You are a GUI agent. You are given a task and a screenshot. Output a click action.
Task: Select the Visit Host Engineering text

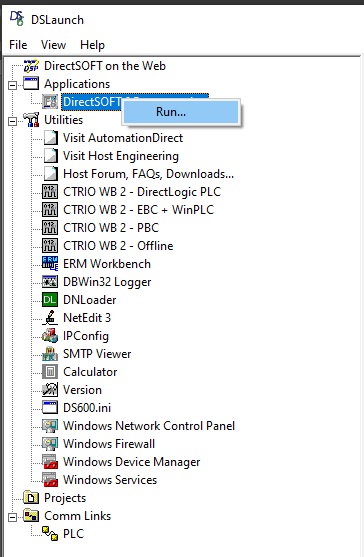pyautogui.click(x=121, y=156)
